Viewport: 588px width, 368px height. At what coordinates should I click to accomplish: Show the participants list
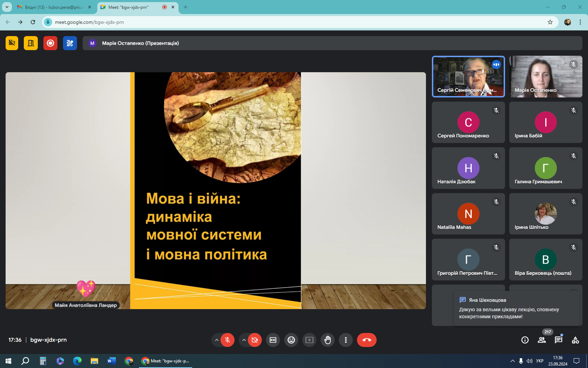tap(541, 340)
